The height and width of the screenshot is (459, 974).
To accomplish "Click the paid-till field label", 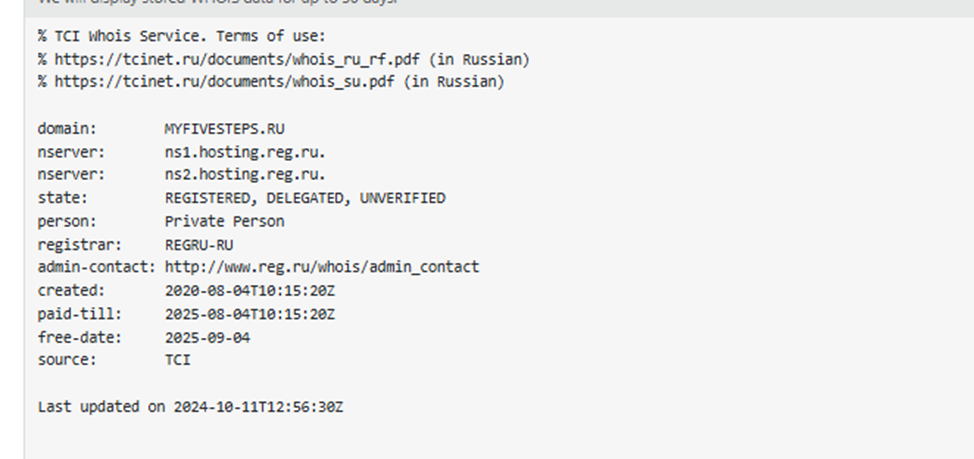I will point(80,314).
